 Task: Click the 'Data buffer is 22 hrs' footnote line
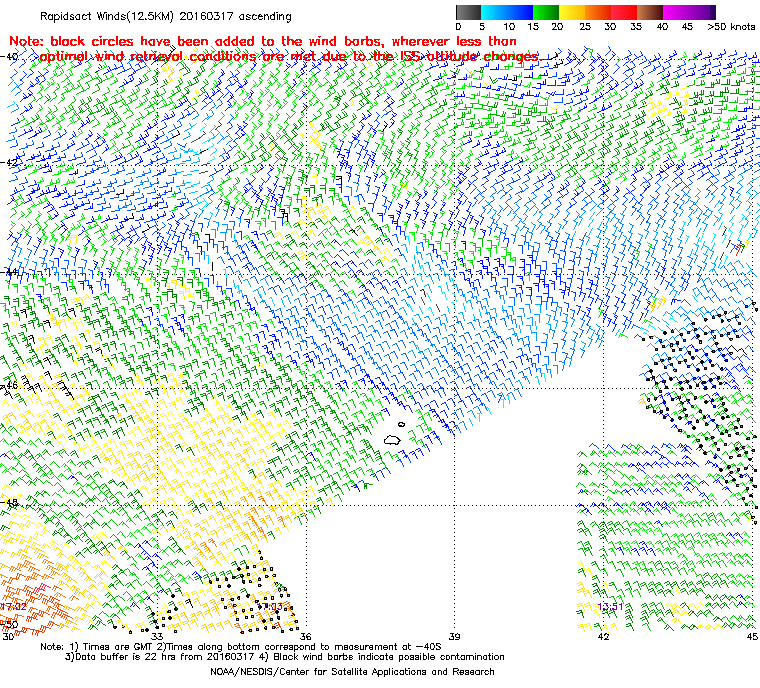285,657
